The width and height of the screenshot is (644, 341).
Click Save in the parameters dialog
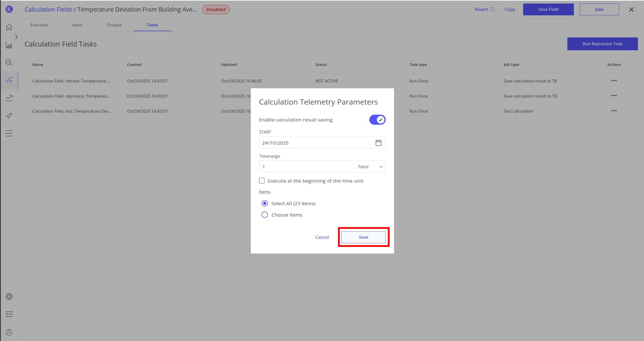click(x=363, y=237)
